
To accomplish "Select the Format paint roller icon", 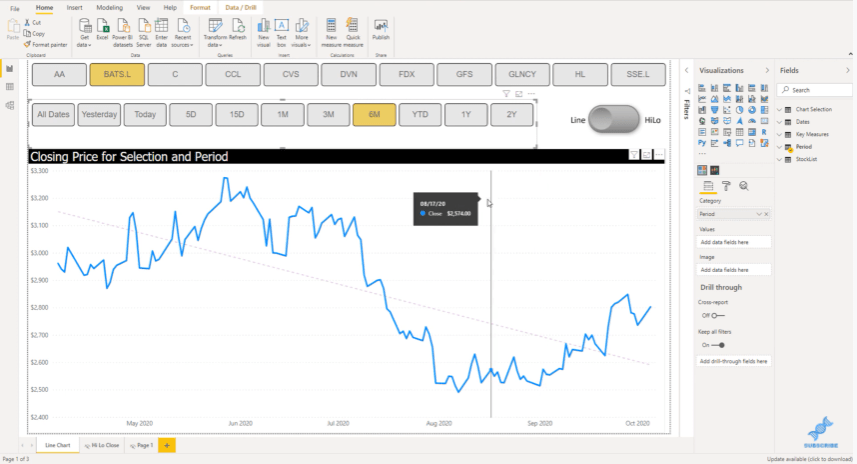I will click(x=726, y=186).
